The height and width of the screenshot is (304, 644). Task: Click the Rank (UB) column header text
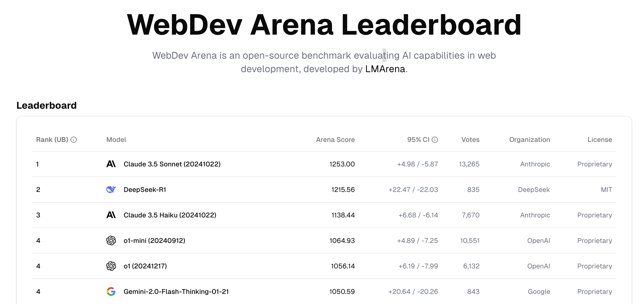[x=52, y=139]
